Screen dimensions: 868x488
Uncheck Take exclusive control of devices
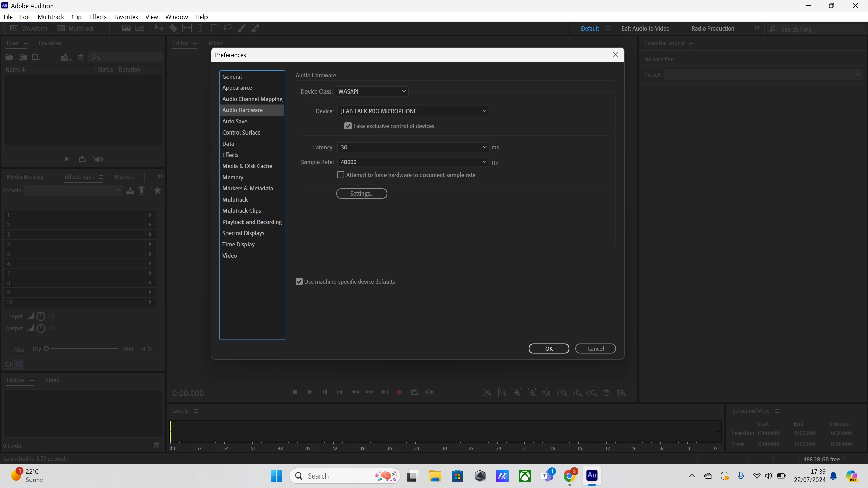pyautogui.click(x=348, y=126)
